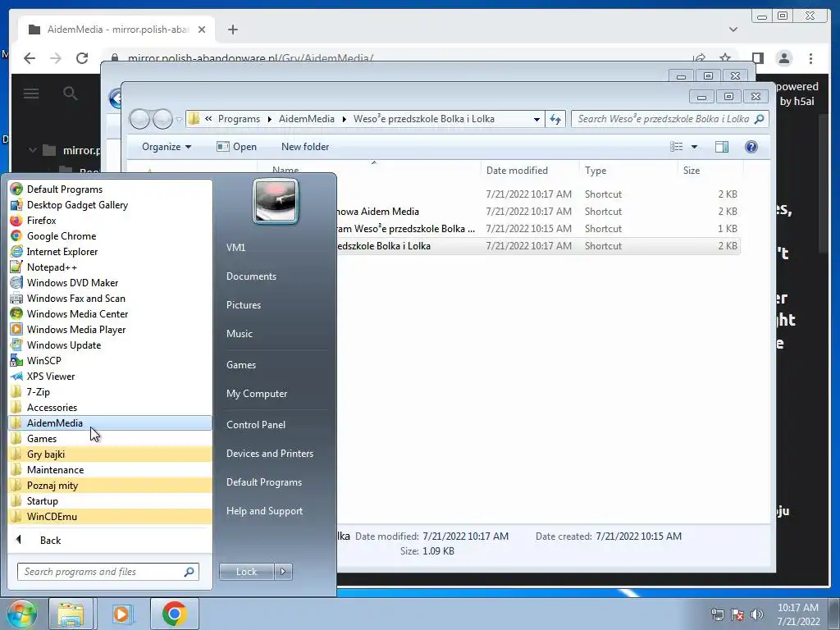840x630 pixels.
Task: Open Windows Fax and Scan
Action: point(110,298)
